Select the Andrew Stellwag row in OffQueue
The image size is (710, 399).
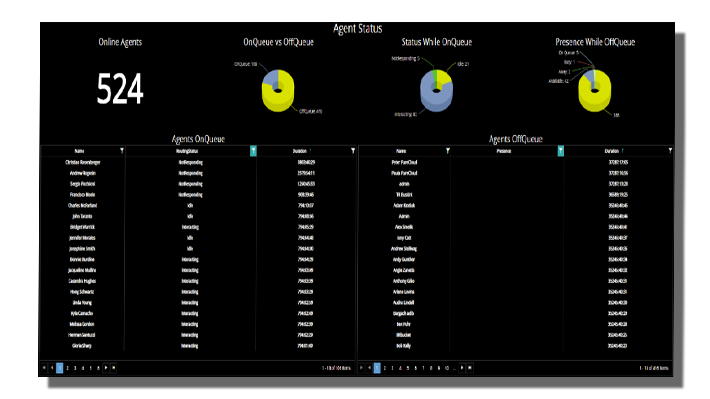click(x=515, y=249)
